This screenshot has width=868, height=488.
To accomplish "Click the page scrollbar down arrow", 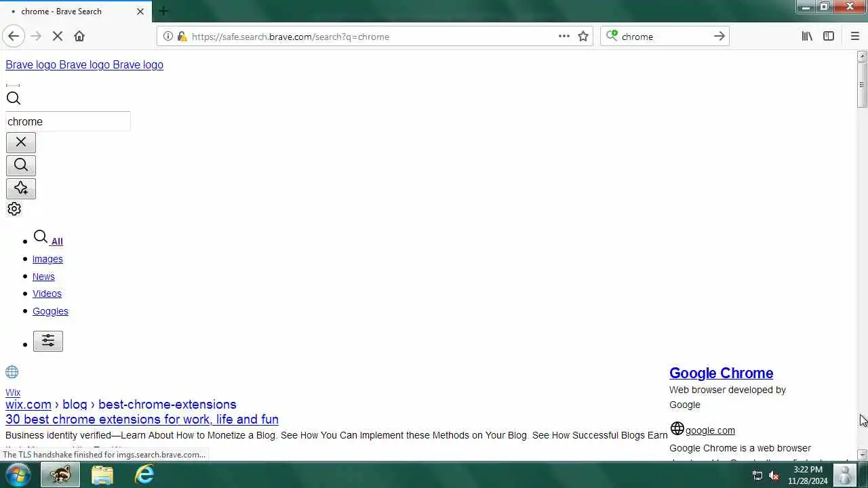I will click(x=862, y=455).
